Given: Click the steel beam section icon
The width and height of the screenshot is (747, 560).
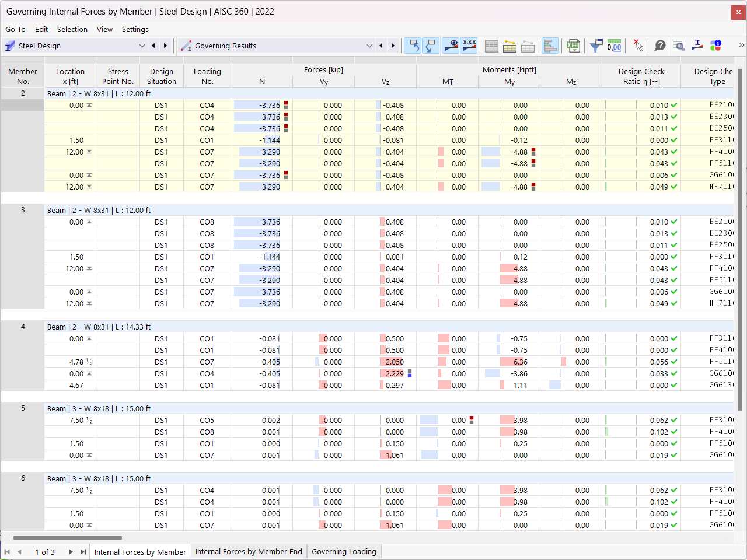Looking at the screenshot, I should 697,45.
